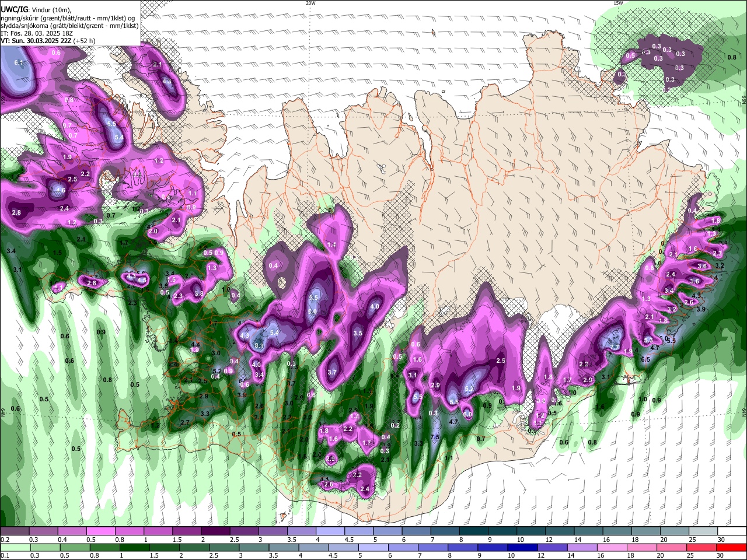Click the very dark purple 2 swatch in upper legend
747x560 pixels.
215,531
